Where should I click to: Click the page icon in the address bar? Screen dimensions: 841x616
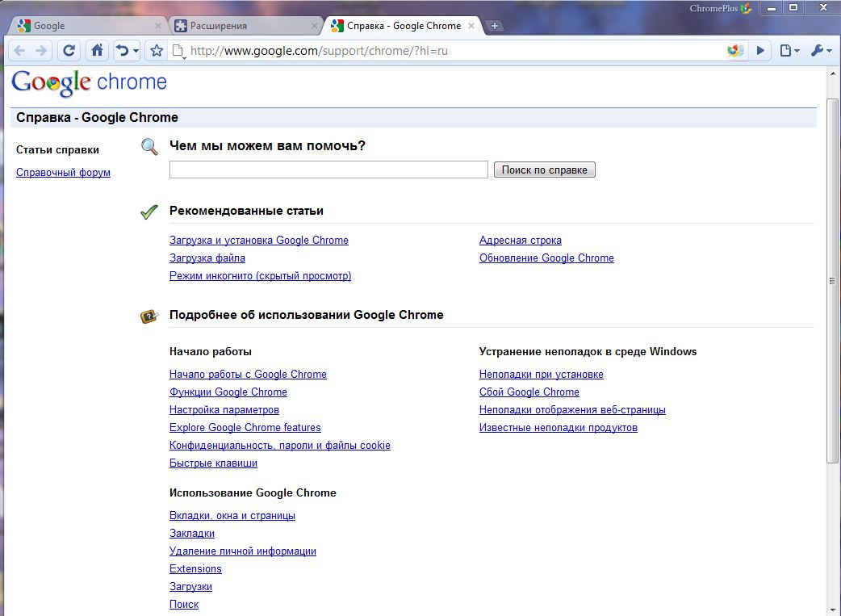click(x=178, y=51)
